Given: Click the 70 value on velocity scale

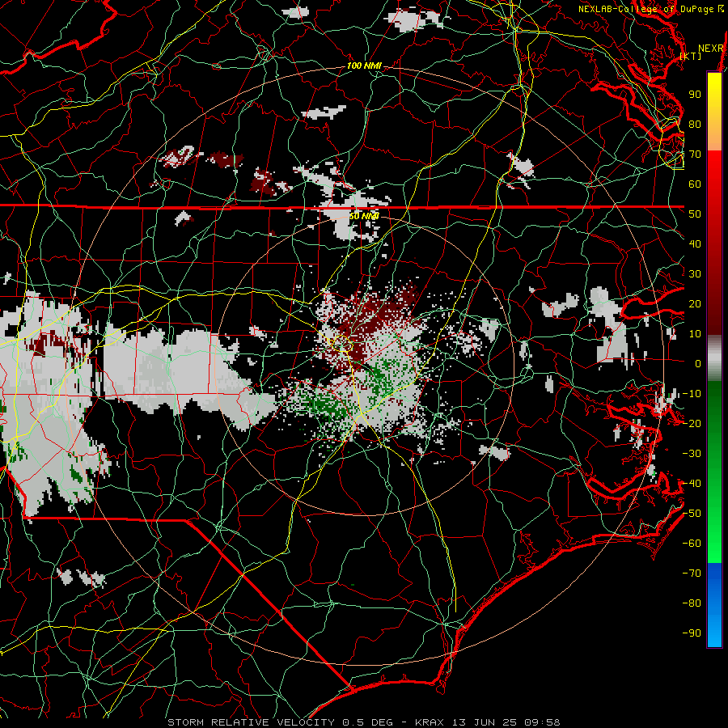Looking at the screenshot, I should 695,154.
